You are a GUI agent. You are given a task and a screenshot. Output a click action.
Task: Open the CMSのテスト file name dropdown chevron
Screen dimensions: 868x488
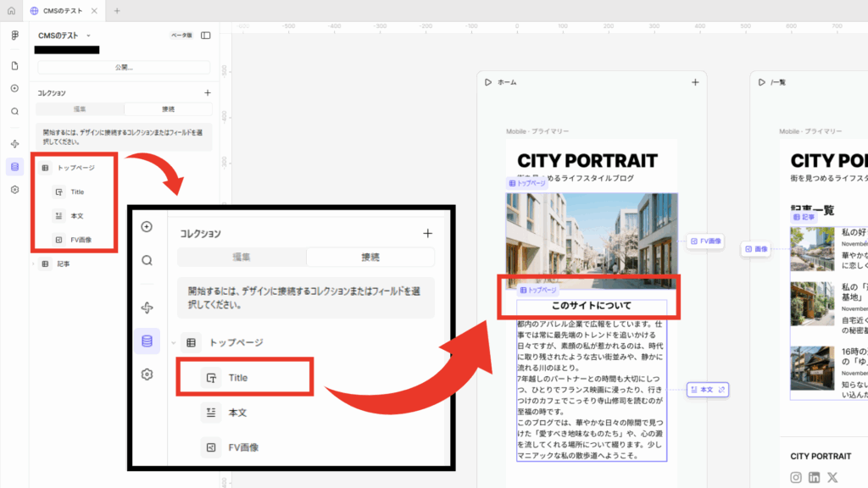coord(88,36)
